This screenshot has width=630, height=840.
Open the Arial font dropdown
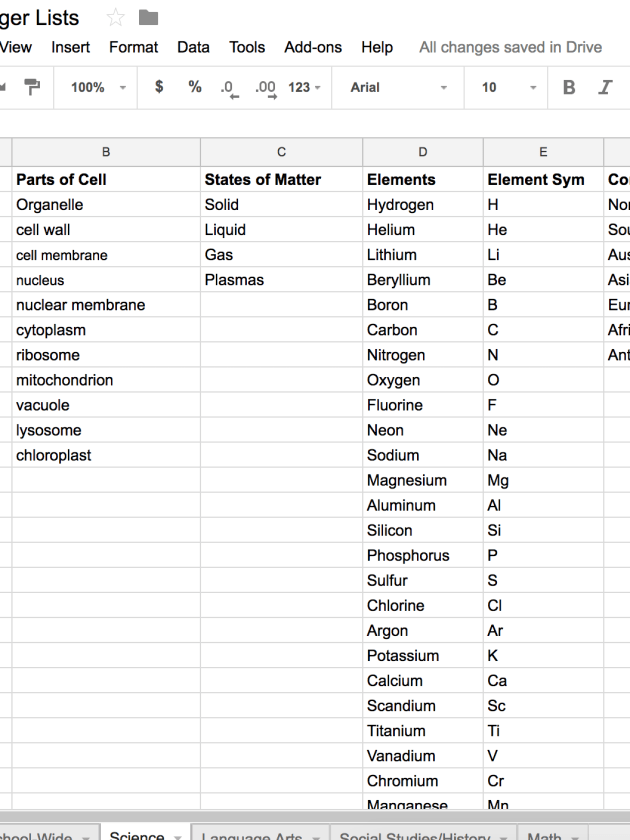tap(398, 87)
